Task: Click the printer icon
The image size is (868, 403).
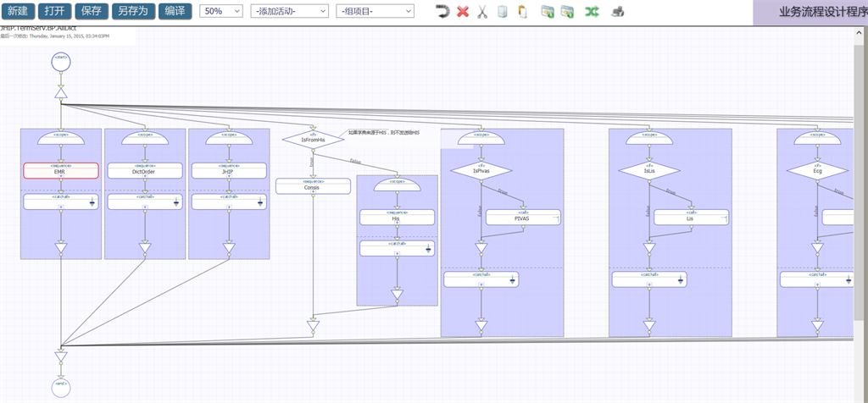Action: tap(619, 12)
